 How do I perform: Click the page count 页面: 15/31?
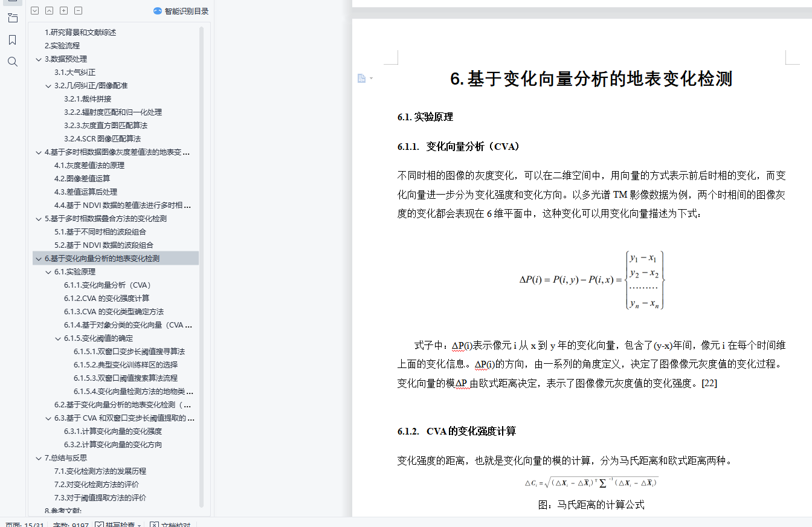(25, 526)
